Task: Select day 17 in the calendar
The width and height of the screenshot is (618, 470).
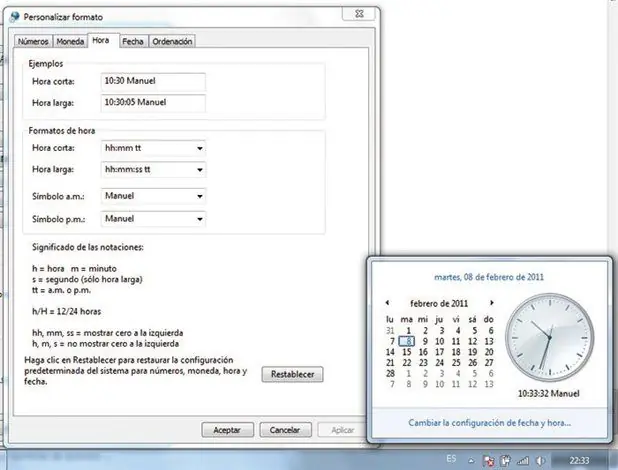Action: tap(439, 352)
